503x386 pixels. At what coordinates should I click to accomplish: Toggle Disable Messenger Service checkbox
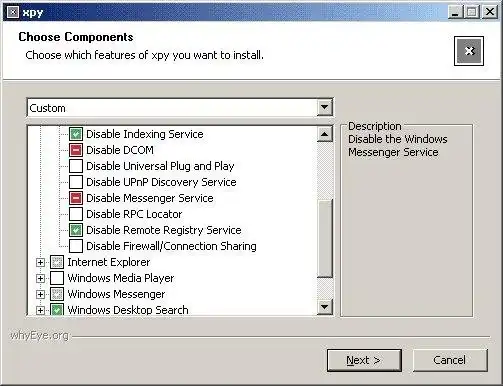pyautogui.click(x=76, y=198)
